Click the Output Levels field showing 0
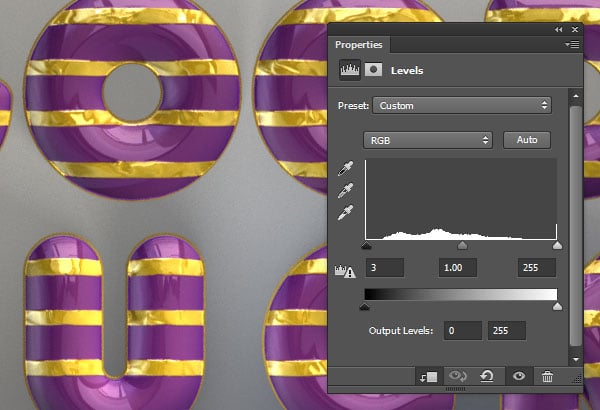This screenshot has height=410, width=600. (x=463, y=330)
